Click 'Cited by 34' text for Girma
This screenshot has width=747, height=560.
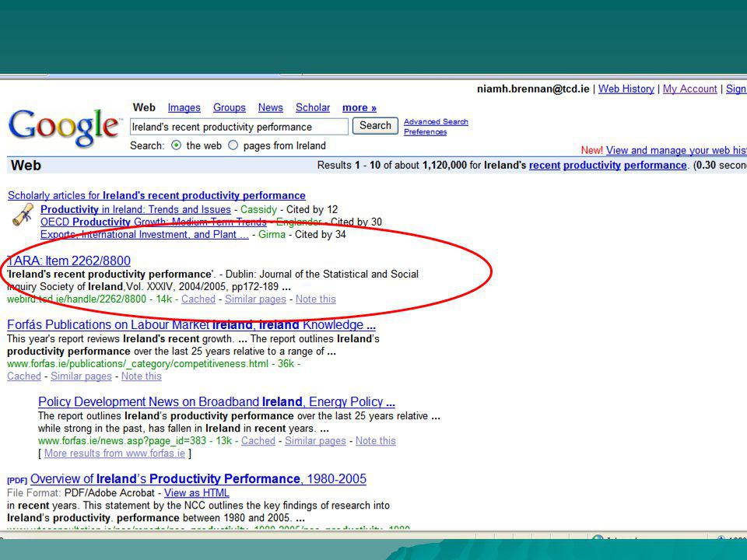coord(320,234)
